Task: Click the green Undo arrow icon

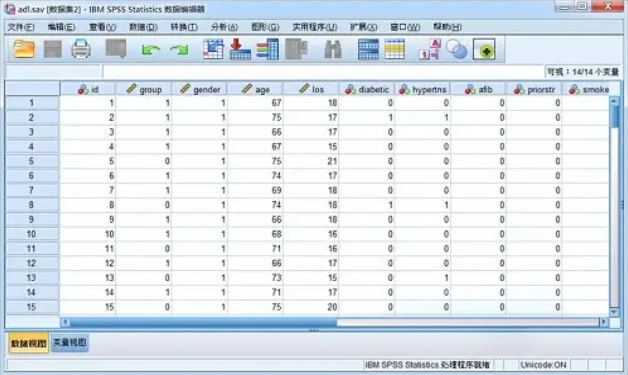Action: pyautogui.click(x=151, y=50)
